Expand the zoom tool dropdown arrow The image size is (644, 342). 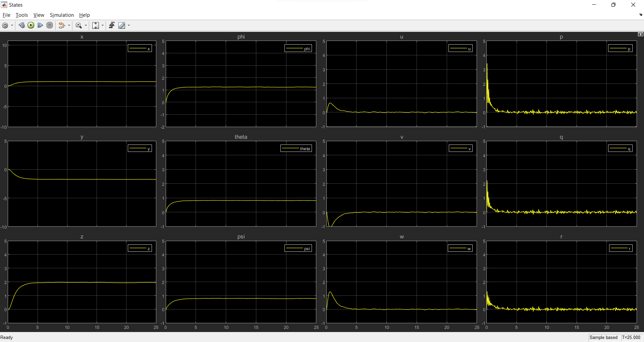pos(86,25)
